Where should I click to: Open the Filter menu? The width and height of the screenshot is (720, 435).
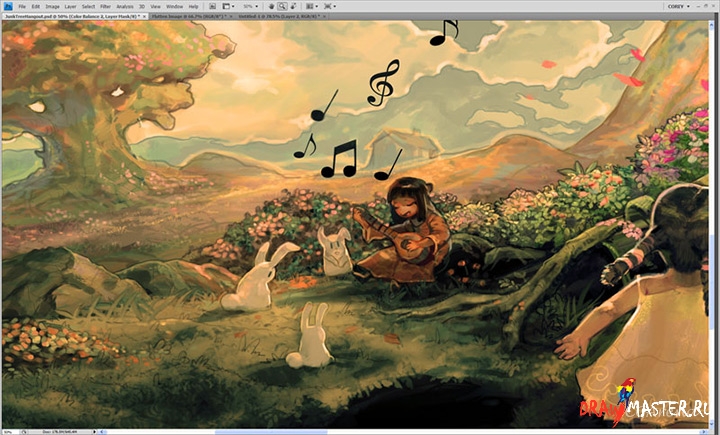tap(106, 6)
